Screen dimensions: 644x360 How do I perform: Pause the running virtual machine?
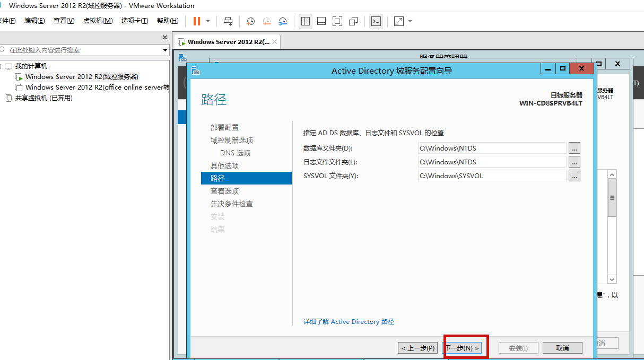[197, 21]
